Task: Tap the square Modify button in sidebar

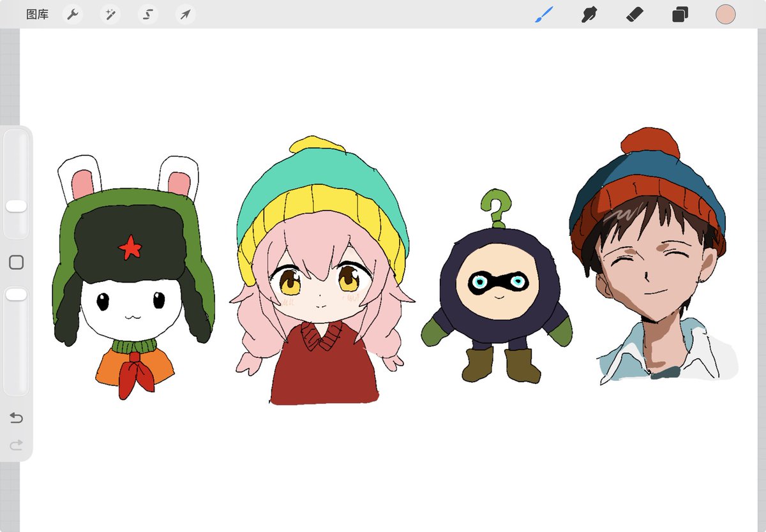Action: pos(16,262)
